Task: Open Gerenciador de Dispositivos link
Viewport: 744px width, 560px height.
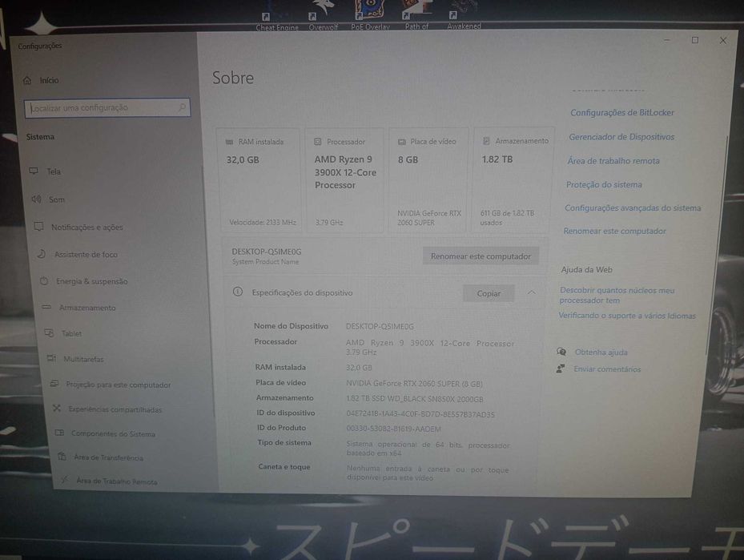Action: 621,137
